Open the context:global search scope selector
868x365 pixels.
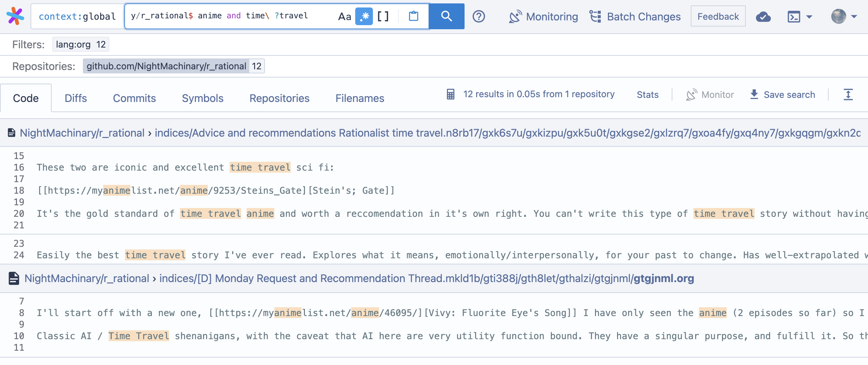point(77,16)
